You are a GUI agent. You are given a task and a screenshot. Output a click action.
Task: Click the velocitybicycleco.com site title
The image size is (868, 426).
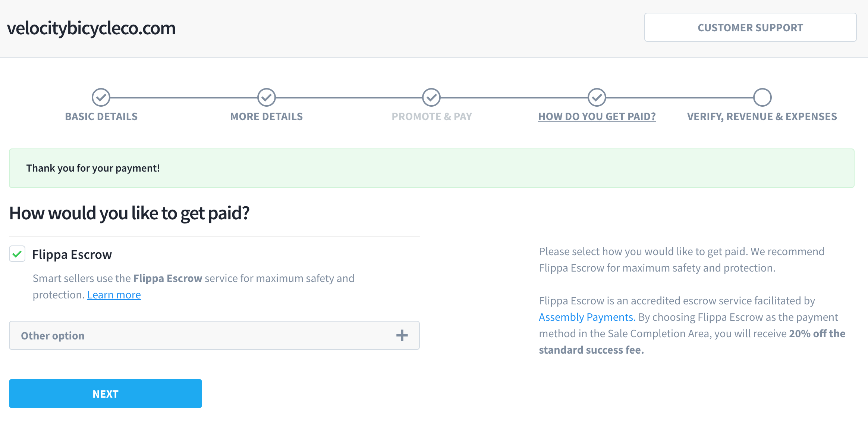click(x=91, y=28)
